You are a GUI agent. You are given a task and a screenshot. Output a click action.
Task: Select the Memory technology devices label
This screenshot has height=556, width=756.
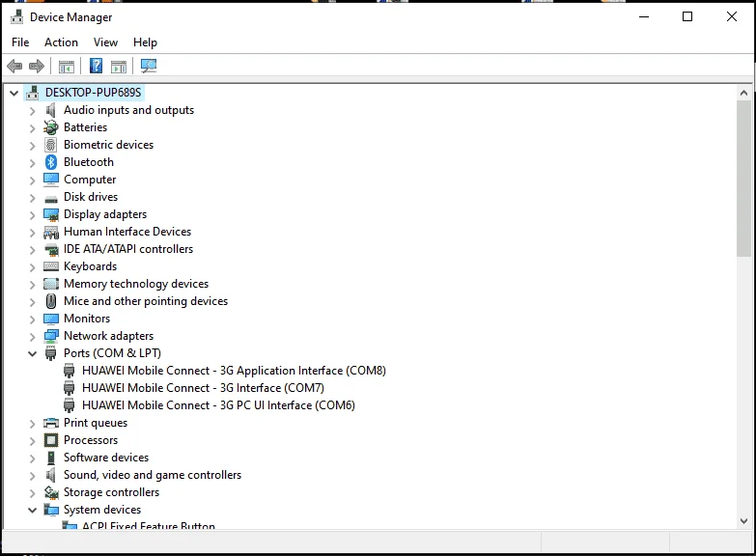136,284
